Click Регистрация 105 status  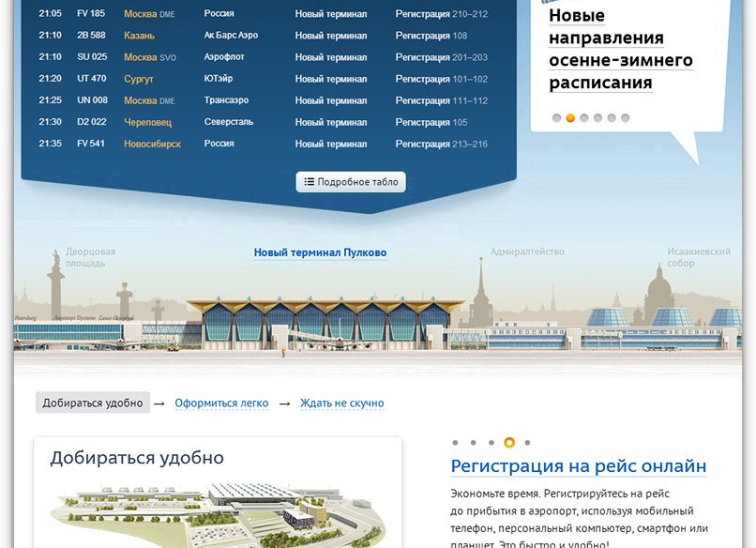coord(431,123)
